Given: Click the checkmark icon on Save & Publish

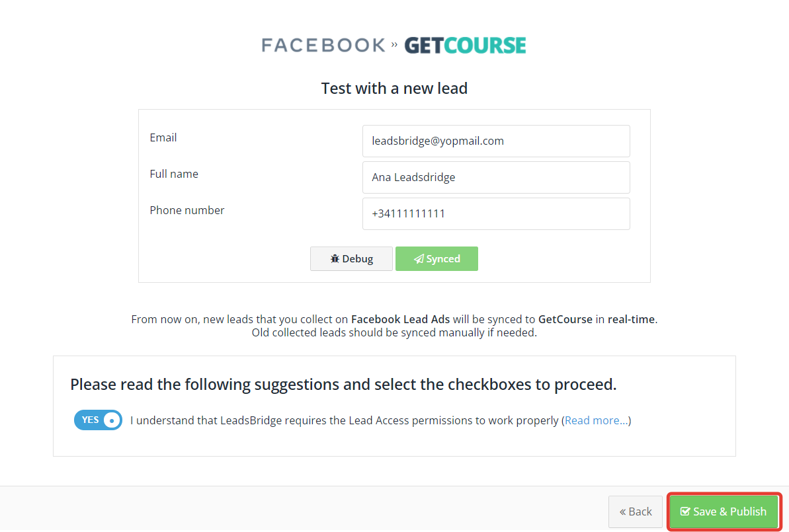Looking at the screenshot, I should 685,512.
